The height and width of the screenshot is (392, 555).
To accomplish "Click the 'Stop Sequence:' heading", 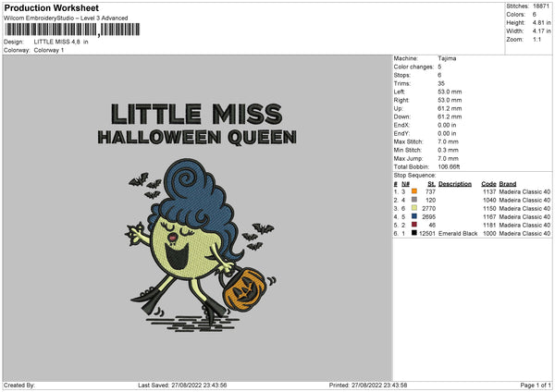I will pyautogui.click(x=414, y=176).
